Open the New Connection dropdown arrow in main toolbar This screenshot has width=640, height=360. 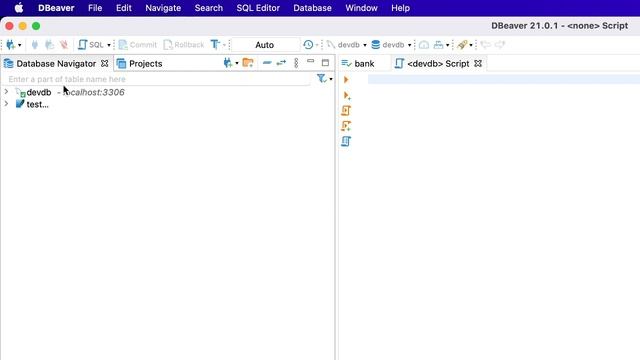tap(19, 45)
